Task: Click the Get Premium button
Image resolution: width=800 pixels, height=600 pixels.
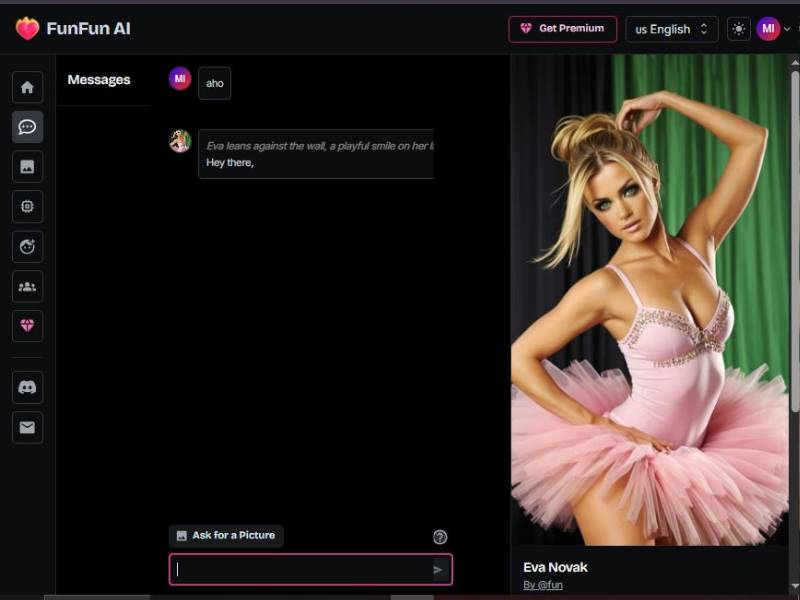Action: [562, 29]
